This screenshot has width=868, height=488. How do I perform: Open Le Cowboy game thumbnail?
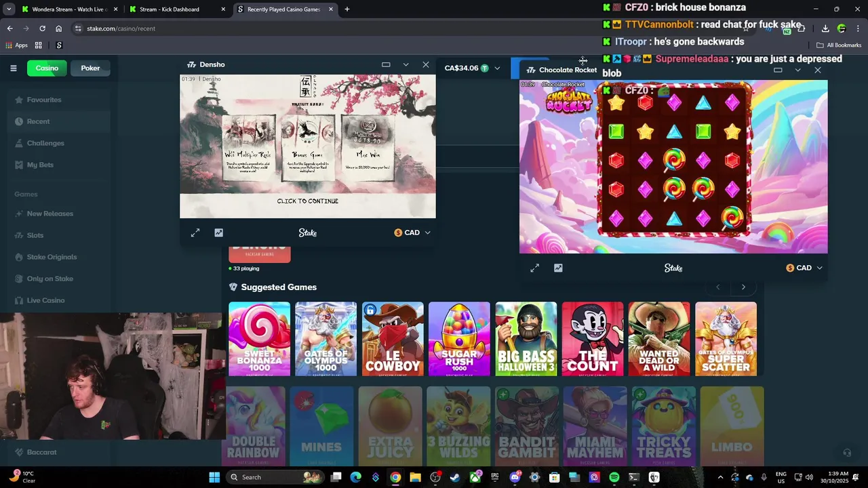[x=393, y=339]
